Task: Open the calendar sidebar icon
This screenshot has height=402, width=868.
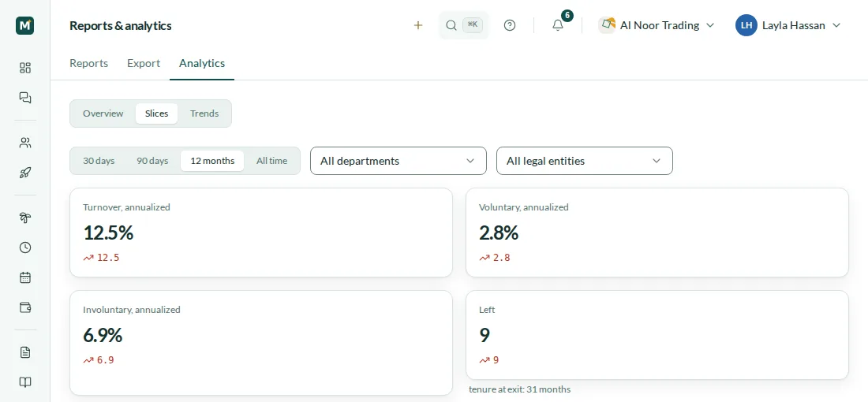Action: (25, 277)
